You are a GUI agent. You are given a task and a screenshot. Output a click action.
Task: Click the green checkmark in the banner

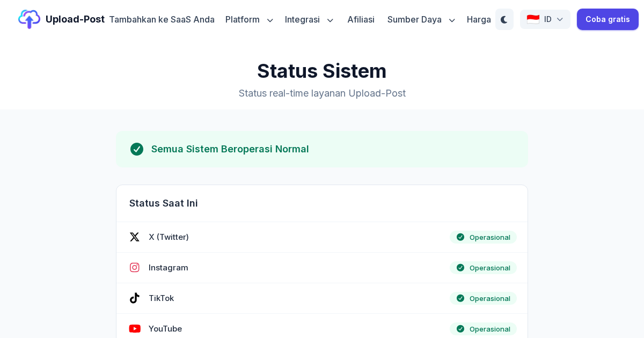click(137, 149)
